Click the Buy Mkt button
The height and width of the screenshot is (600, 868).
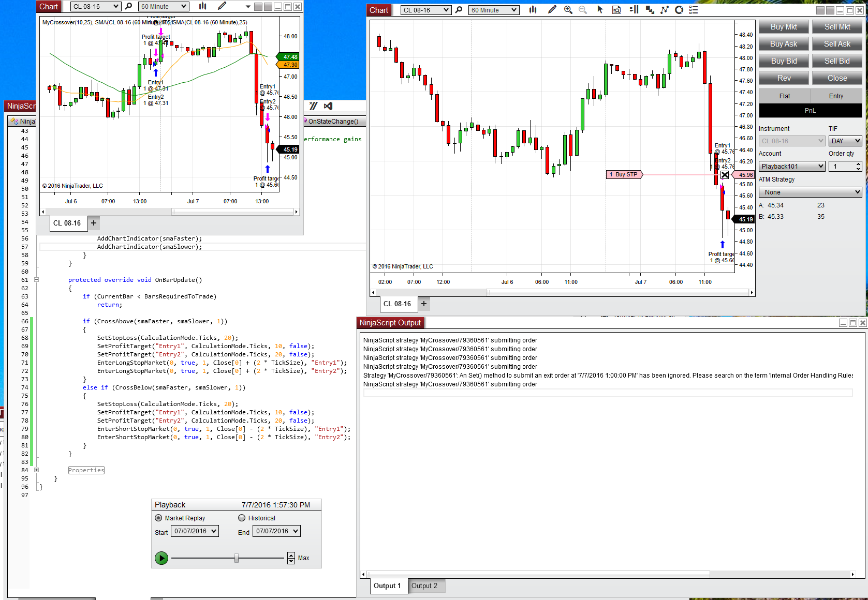[784, 27]
